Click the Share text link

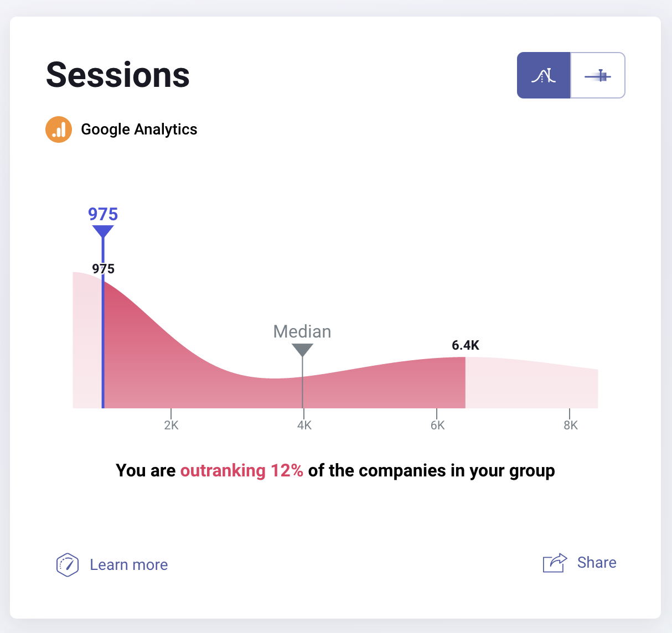pyautogui.click(x=596, y=562)
